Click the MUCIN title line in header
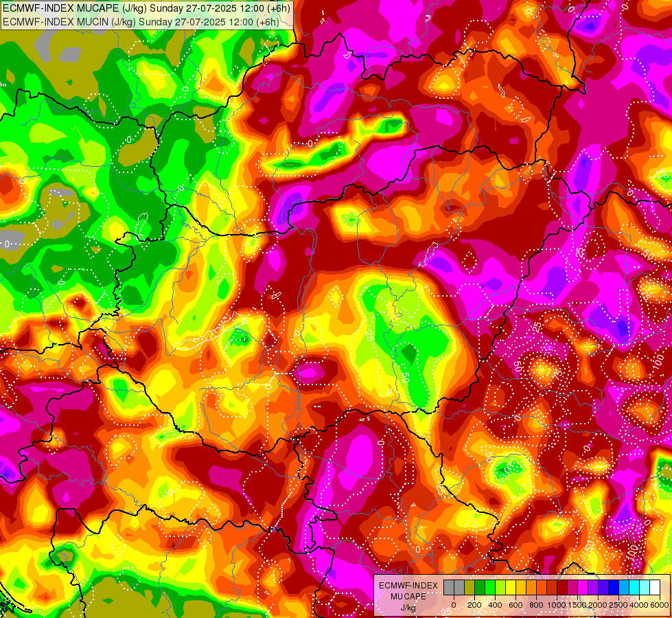 coord(141,21)
